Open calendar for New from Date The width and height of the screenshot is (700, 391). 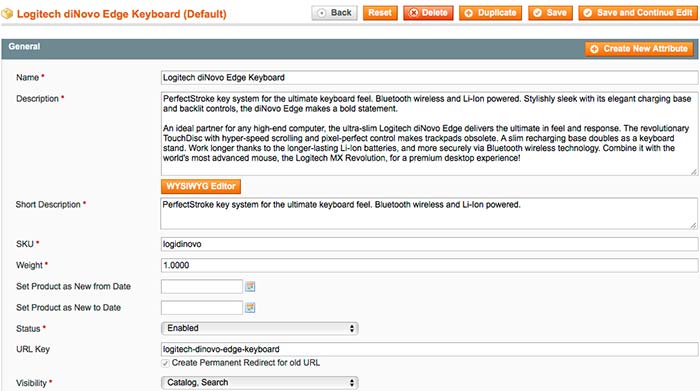tap(250, 287)
